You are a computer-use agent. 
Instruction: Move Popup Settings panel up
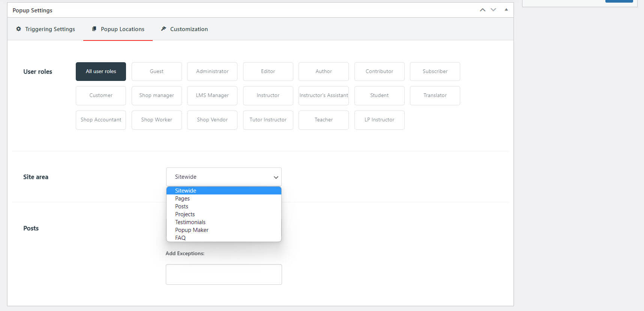482,10
